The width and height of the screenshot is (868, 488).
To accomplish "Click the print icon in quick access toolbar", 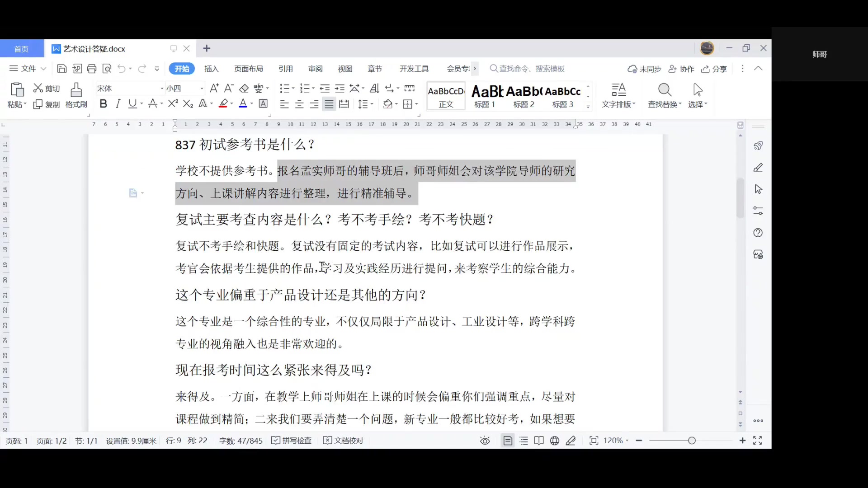I will pos(92,68).
